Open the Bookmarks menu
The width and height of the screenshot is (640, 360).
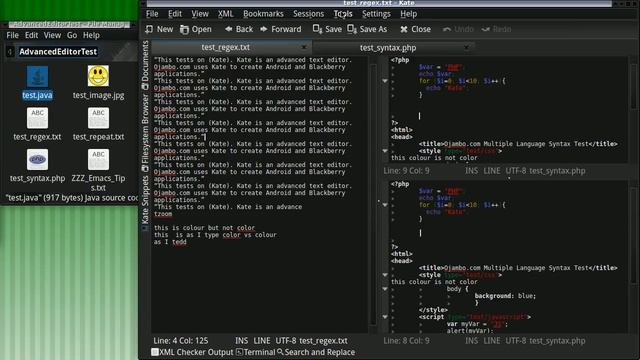[263, 13]
